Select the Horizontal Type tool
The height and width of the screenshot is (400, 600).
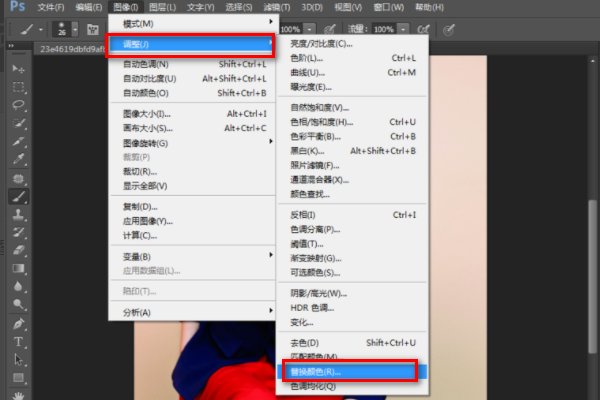pos(18,342)
